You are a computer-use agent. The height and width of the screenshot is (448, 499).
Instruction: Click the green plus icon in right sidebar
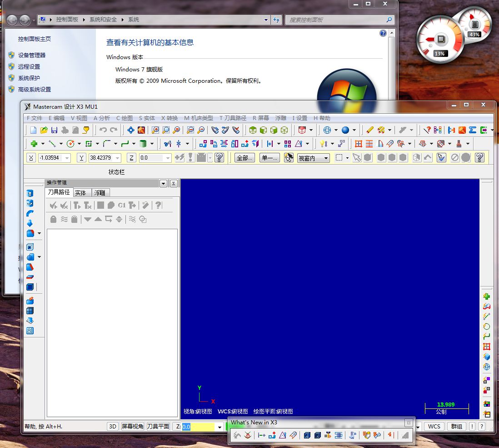(x=487, y=297)
